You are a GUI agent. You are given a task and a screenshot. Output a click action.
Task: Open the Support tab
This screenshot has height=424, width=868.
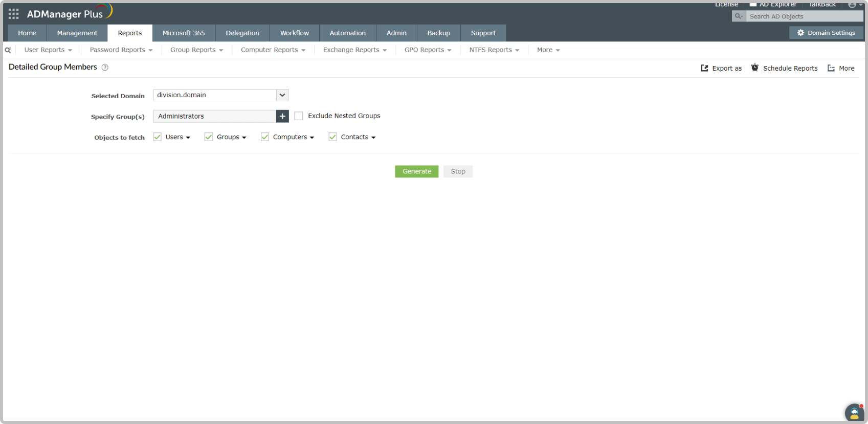tap(483, 33)
